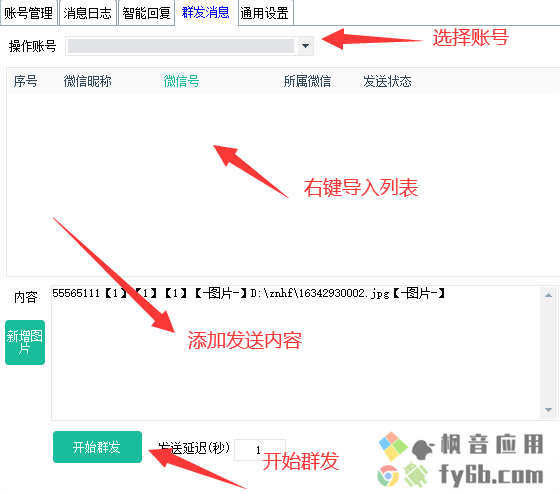The width and height of the screenshot is (560, 494).
Task: Click the 微信号 column header
Action: coord(181,81)
